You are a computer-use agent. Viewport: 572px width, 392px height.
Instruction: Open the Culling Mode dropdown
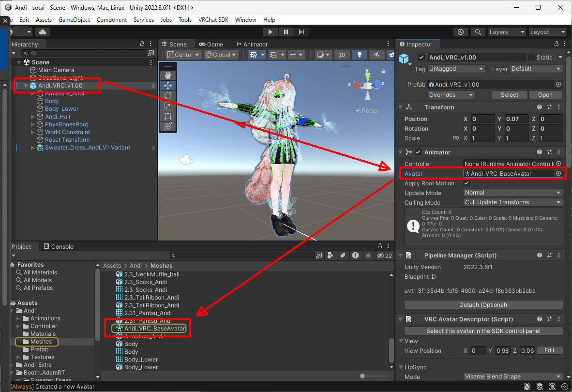point(512,202)
